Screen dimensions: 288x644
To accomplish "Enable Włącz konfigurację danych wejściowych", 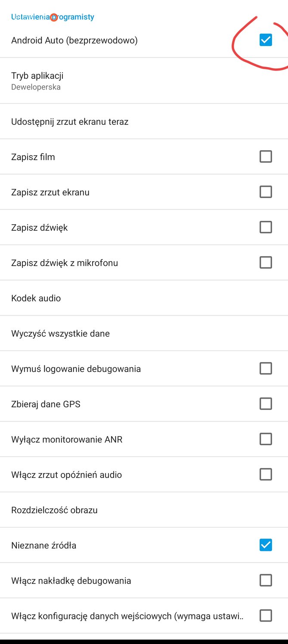I will coord(266,615).
